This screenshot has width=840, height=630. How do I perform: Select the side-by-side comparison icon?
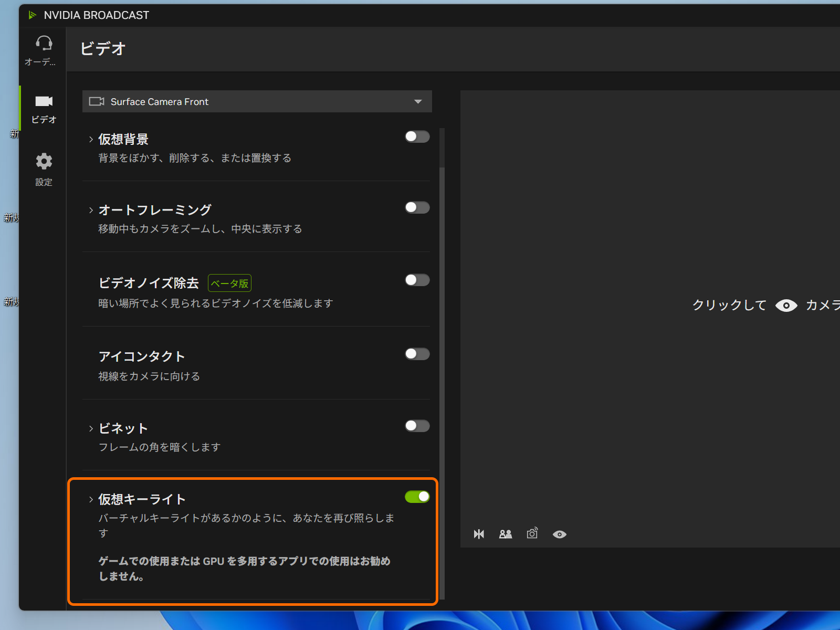(505, 534)
